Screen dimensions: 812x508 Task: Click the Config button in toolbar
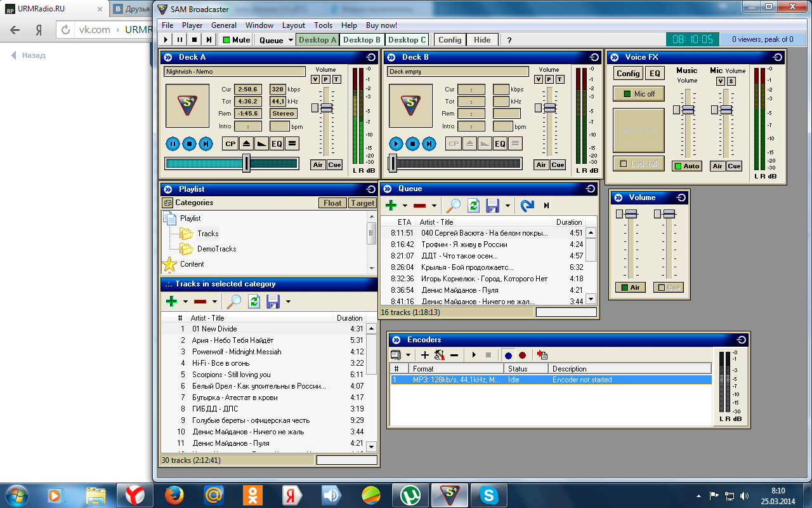450,39
